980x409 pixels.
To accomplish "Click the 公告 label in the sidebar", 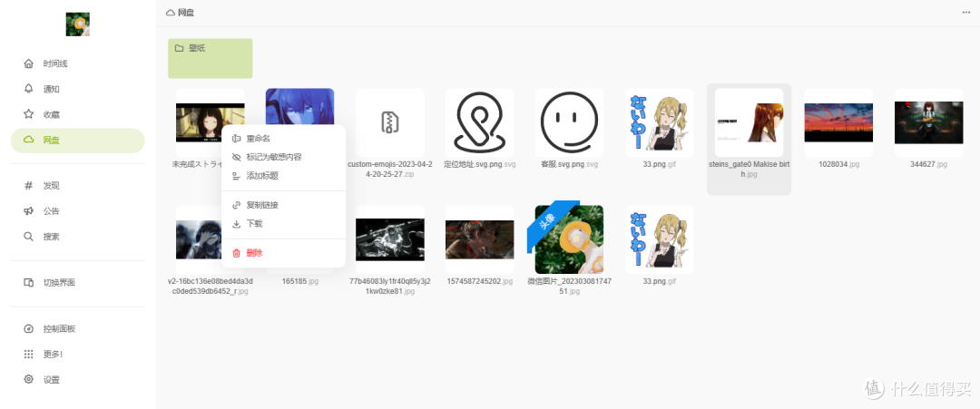I will point(51,211).
